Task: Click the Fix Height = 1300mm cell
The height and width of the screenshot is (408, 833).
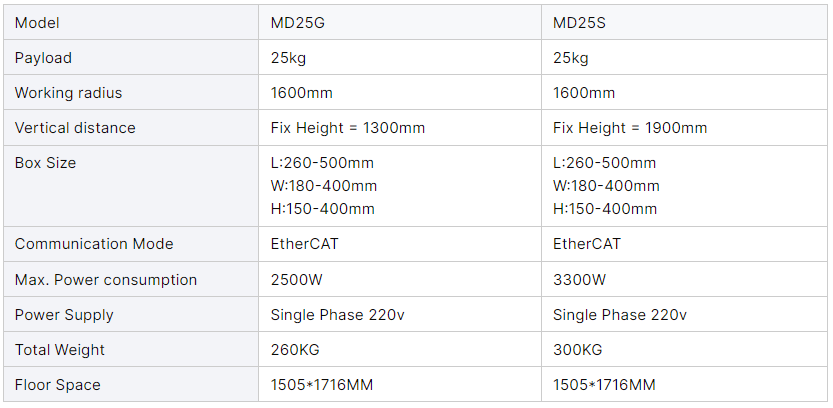Action: tap(348, 128)
